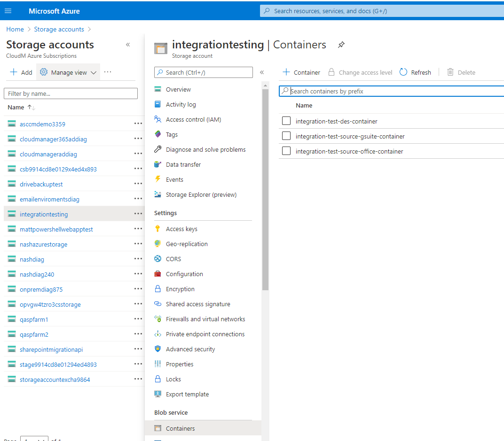Image resolution: width=504 pixels, height=441 pixels.
Task: Open qaspfarm1 storage account
Action: tap(34, 319)
